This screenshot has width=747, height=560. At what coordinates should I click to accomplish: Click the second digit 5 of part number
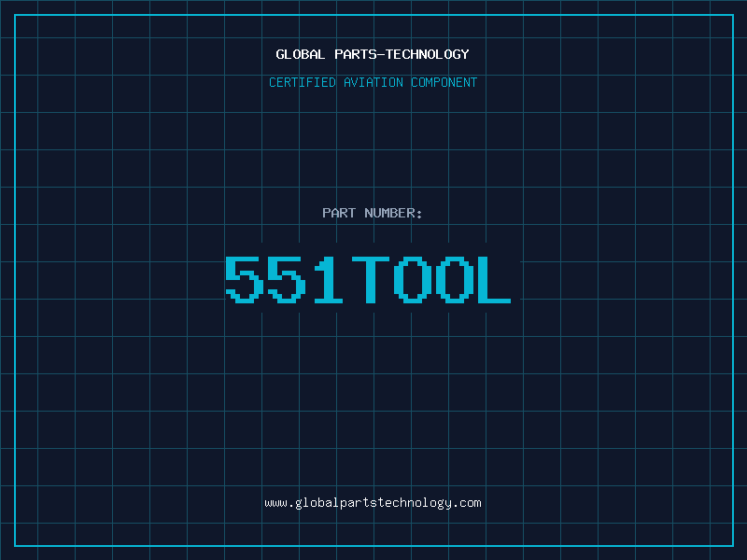(286, 280)
